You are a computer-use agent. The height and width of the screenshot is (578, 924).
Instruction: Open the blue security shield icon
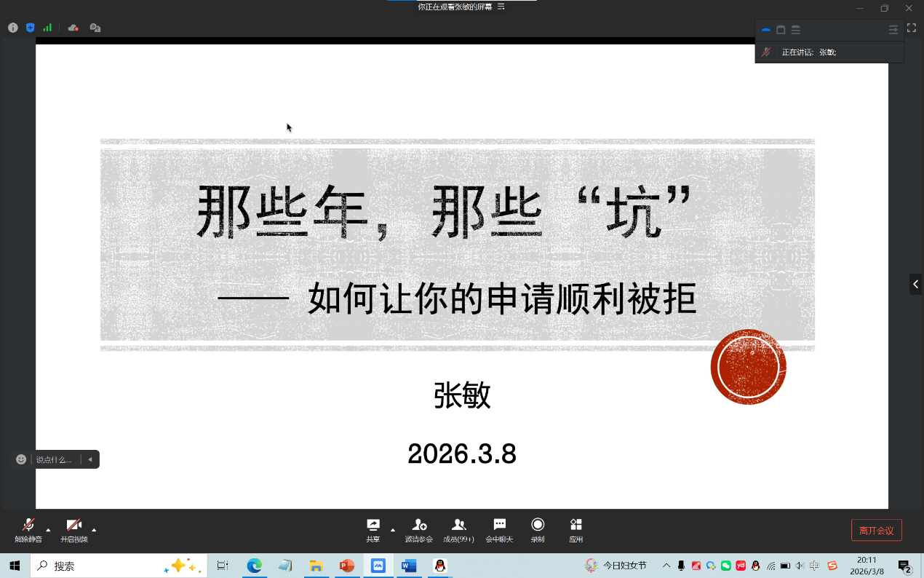31,28
